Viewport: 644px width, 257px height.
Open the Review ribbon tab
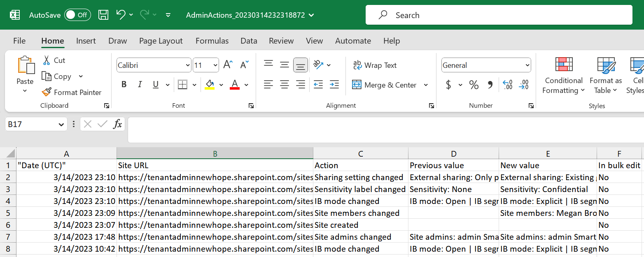pos(281,40)
